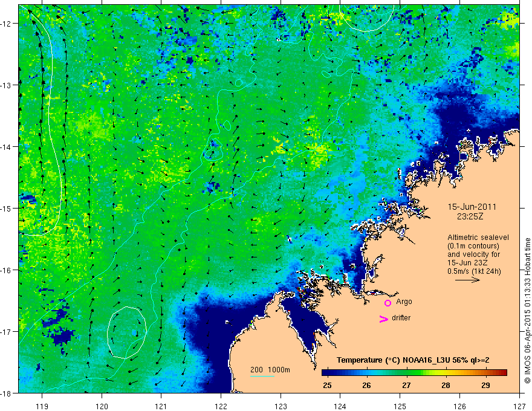The width and height of the screenshot is (532, 411).
Task: Click the white closed sea-level contour near 120.4E, 17S
Action: 127,332
